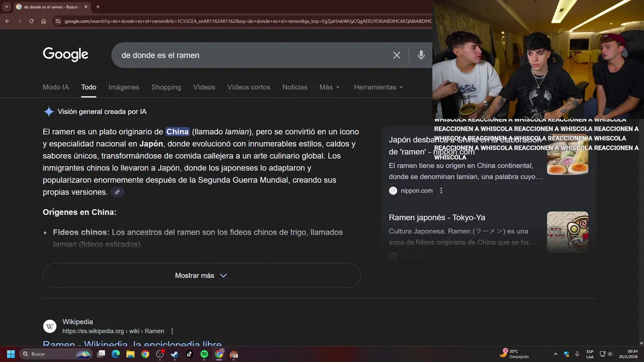Open the es.wikipedia.org Ramen URL breadcrumb
Screen dimensions: 644x362
pyautogui.click(x=113, y=331)
